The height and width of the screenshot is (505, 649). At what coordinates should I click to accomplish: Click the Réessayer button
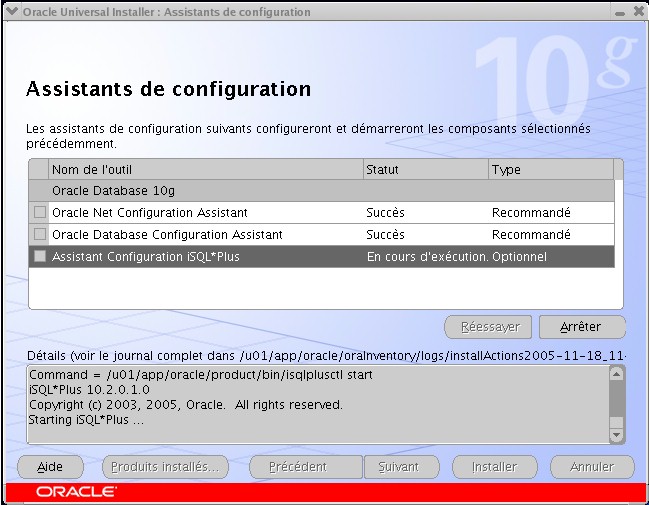click(x=488, y=327)
